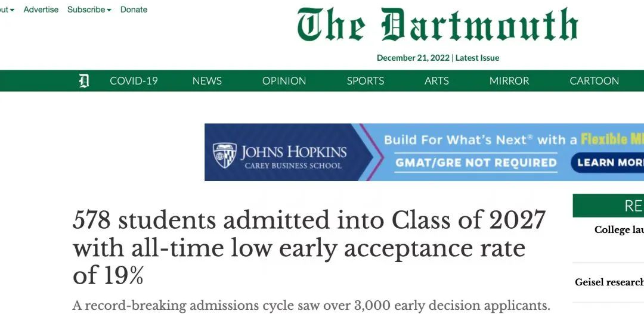Click the Johns Hopkins shield logo in ad

coord(224,155)
